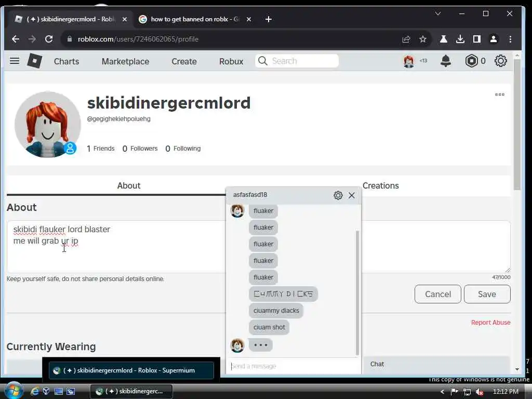Image resolution: width=532 pixels, height=399 pixels.
Task: Expand the tab search chevron
Action: point(438,14)
